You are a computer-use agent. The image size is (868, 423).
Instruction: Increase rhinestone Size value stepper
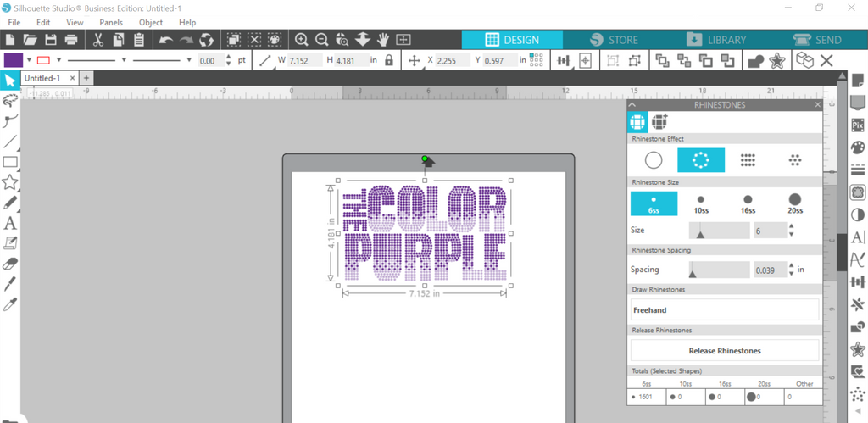point(791,226)
